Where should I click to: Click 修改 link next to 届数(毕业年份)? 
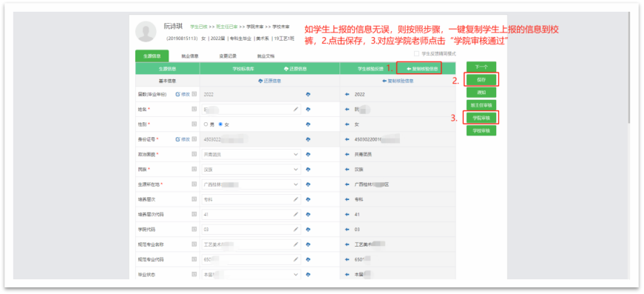183,94
